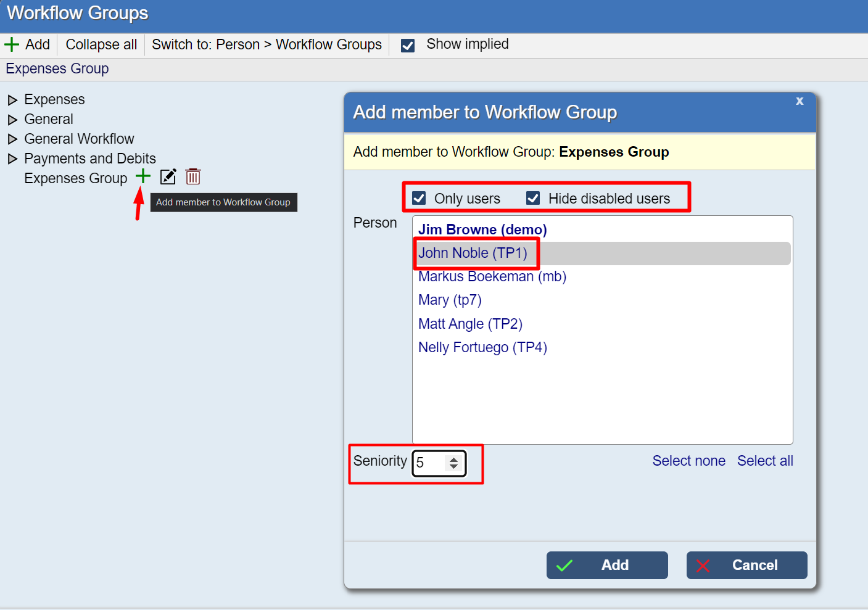
Task: Click the Select none link
Action: pyautogui.click(x=688, y=461)
